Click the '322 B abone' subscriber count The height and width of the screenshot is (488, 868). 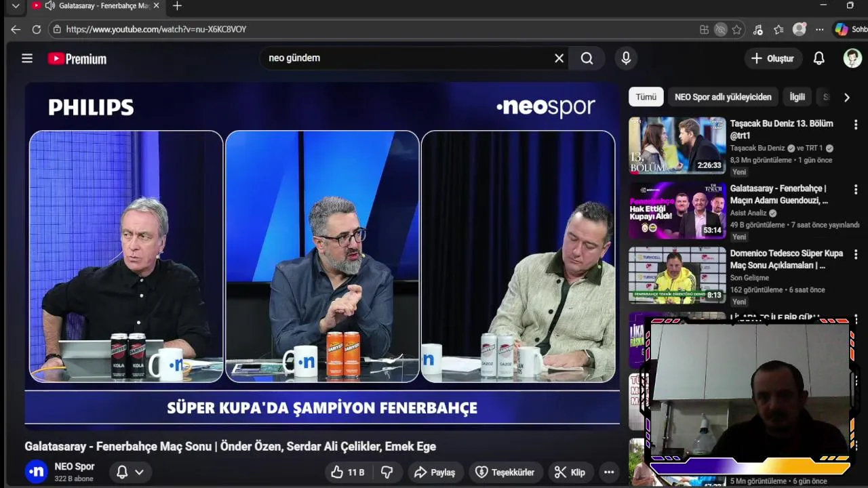[x=74, y=479]
